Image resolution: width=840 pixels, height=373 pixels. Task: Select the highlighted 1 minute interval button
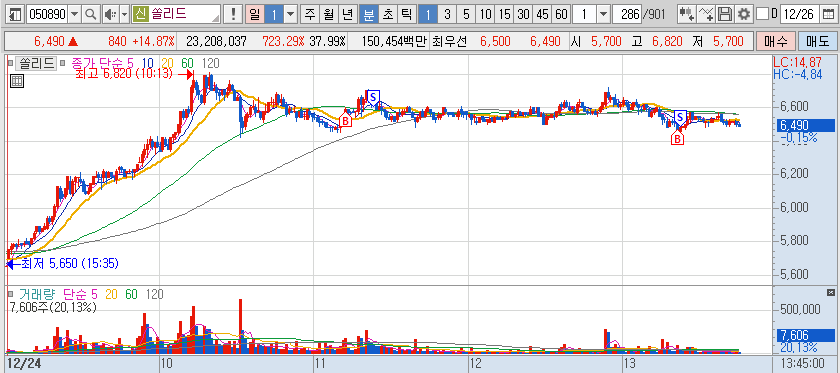[427, 14]
